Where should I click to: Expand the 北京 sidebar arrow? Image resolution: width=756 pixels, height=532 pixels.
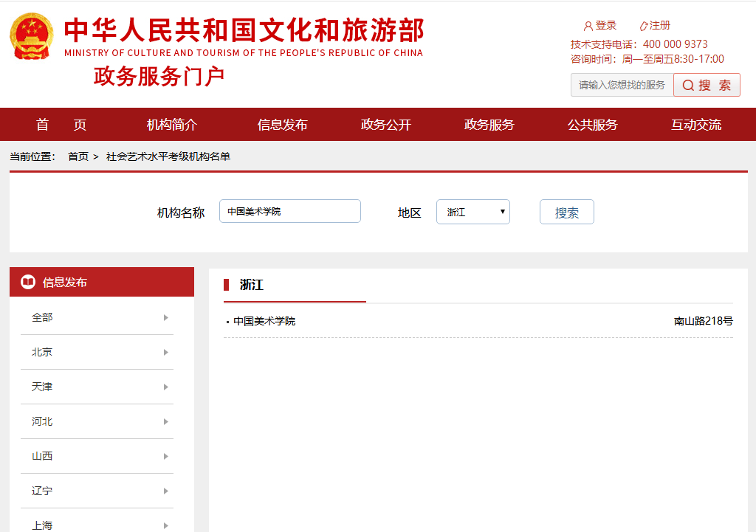tap(165, 352)
